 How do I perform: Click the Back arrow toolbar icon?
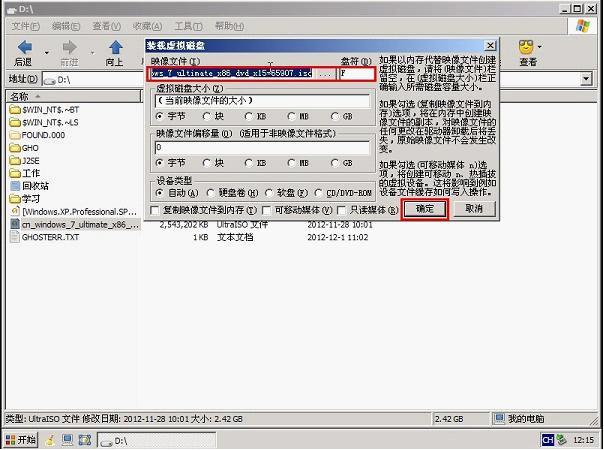(x=25, y=48)
